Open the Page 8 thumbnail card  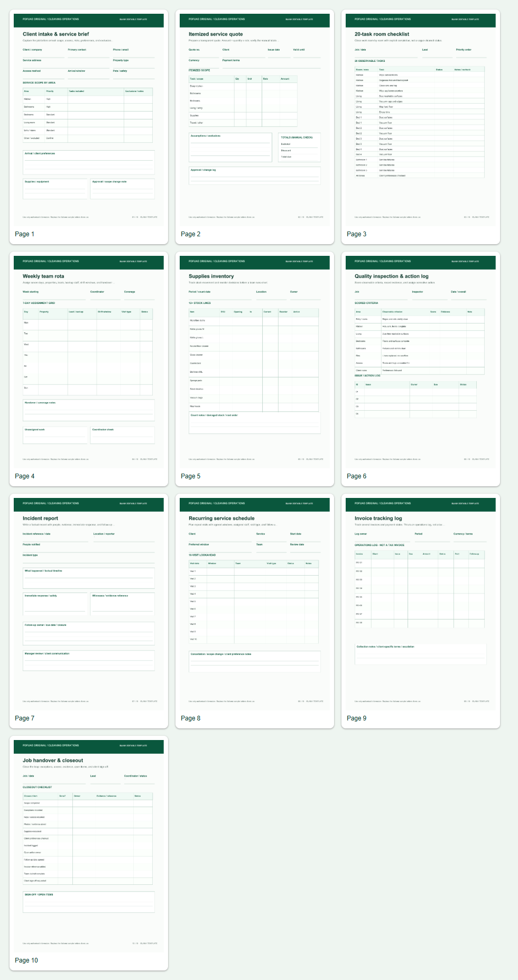[255, 611]
